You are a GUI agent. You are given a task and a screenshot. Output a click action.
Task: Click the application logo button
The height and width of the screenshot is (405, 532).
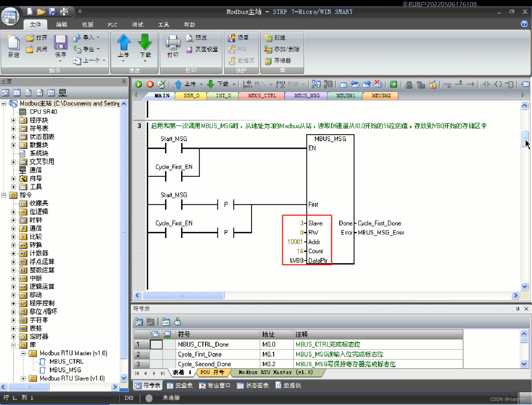click(10, 17)
